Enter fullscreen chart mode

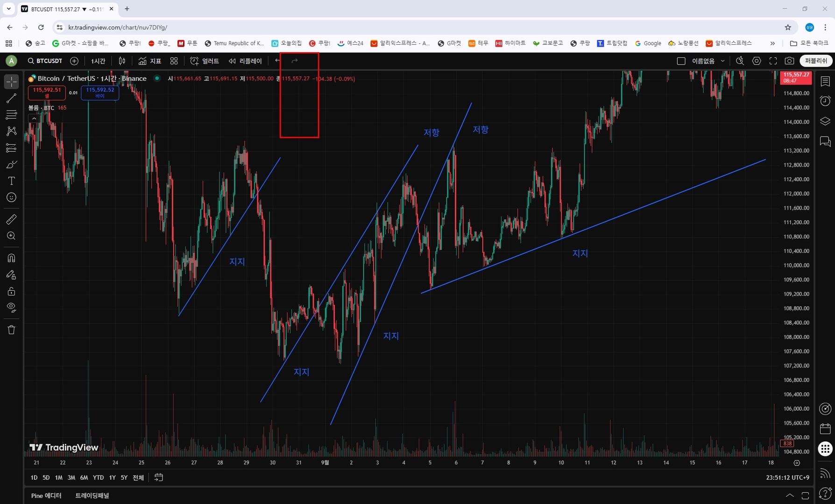[773, 61]
